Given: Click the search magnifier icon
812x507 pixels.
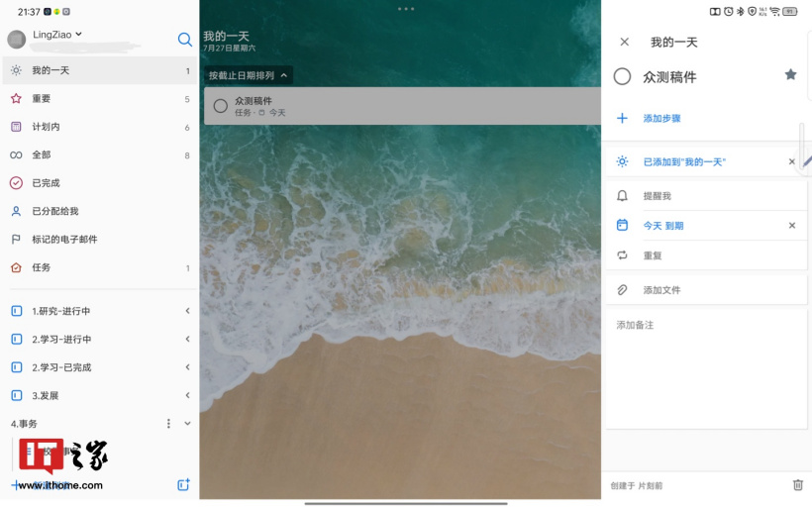Looking at the screenshot, I should 184,40.
